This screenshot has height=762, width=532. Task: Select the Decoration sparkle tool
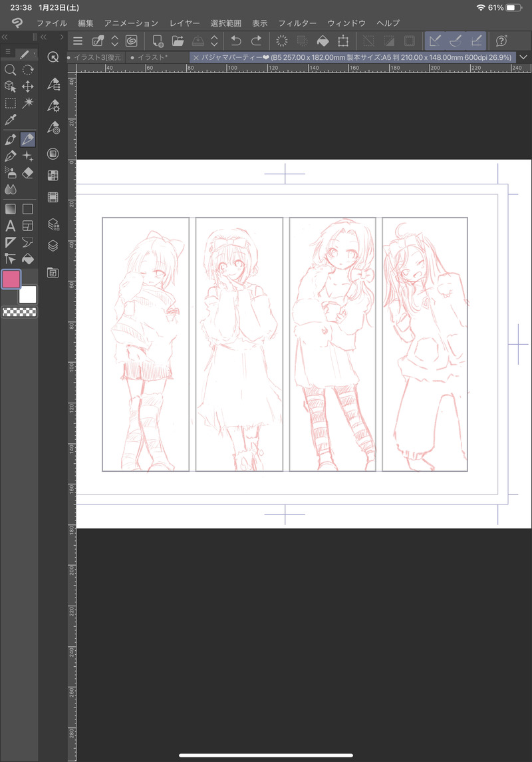click(28, 156)
